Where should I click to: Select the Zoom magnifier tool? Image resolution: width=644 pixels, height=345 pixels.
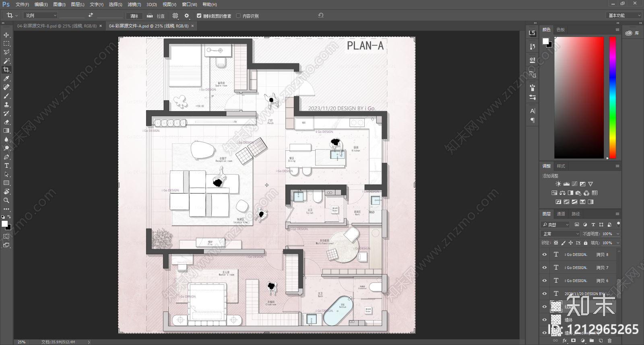6,200
